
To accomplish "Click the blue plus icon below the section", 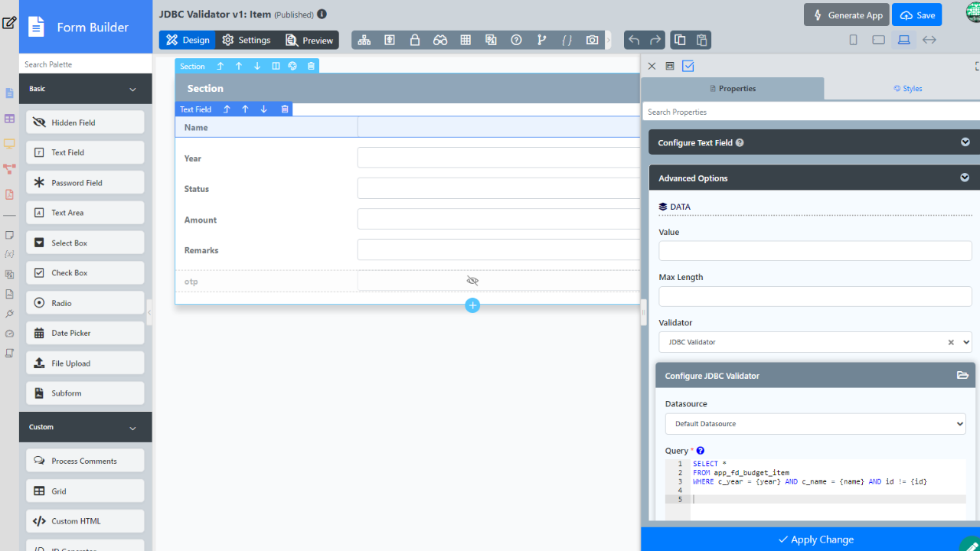I will coord(472,305).
